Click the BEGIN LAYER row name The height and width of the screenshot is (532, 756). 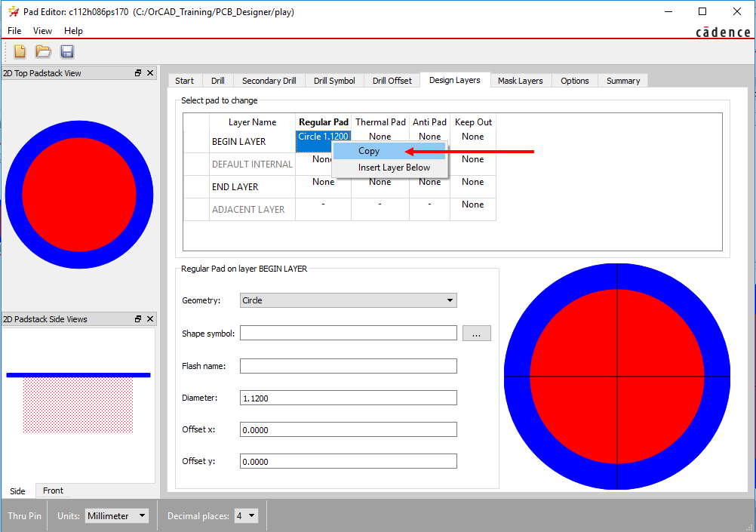pos(252,141)
